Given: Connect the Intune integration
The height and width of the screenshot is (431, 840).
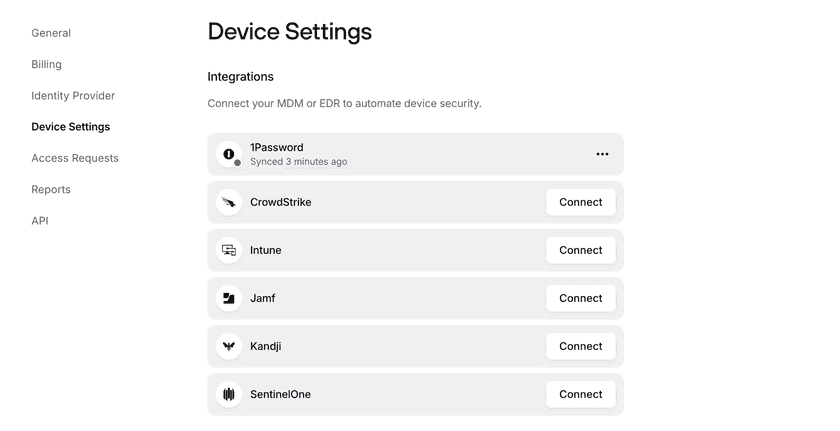Looking at the screenshot, I should click(x=580, y=250).
